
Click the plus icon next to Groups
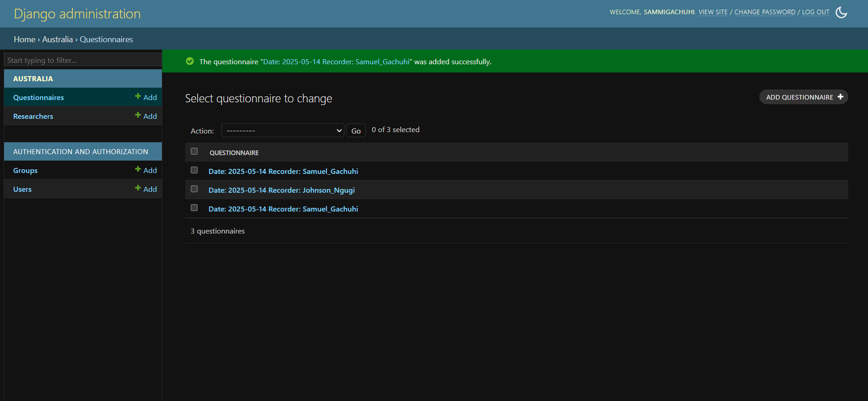[138, 169]
